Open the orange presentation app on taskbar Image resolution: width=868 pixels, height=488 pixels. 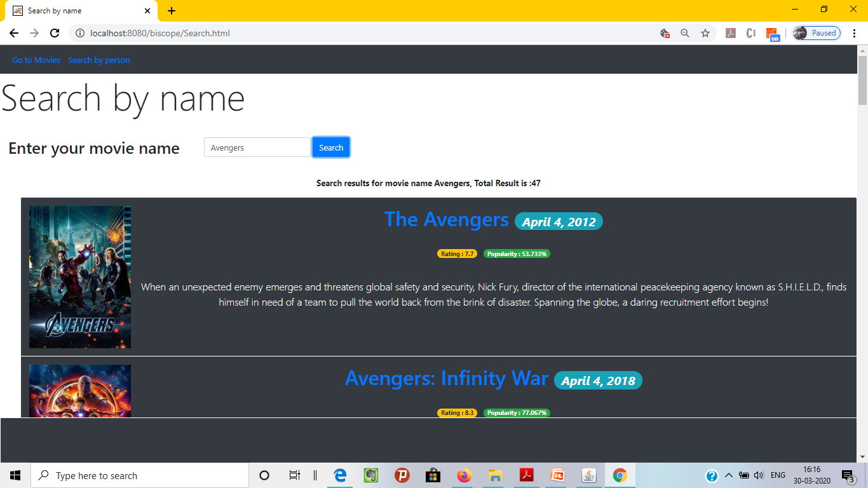pos(557,475)
